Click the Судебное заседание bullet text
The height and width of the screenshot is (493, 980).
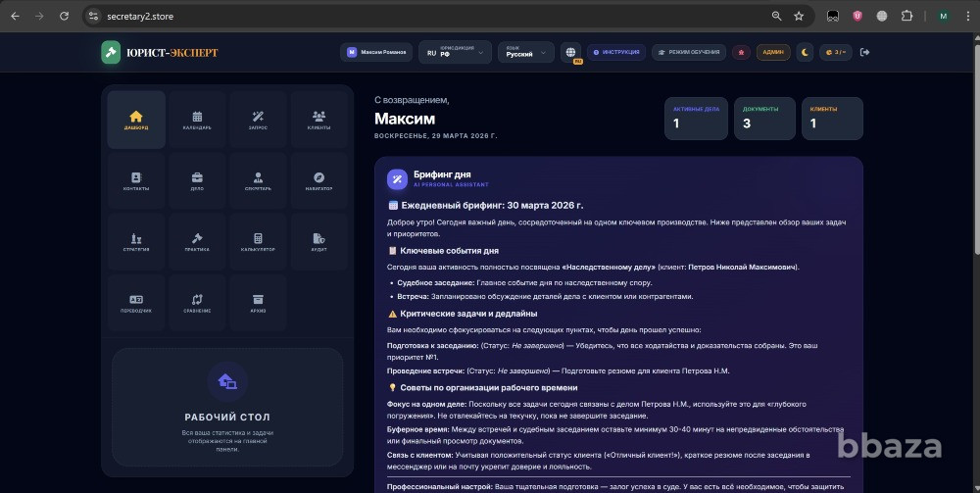coord(524,283)
